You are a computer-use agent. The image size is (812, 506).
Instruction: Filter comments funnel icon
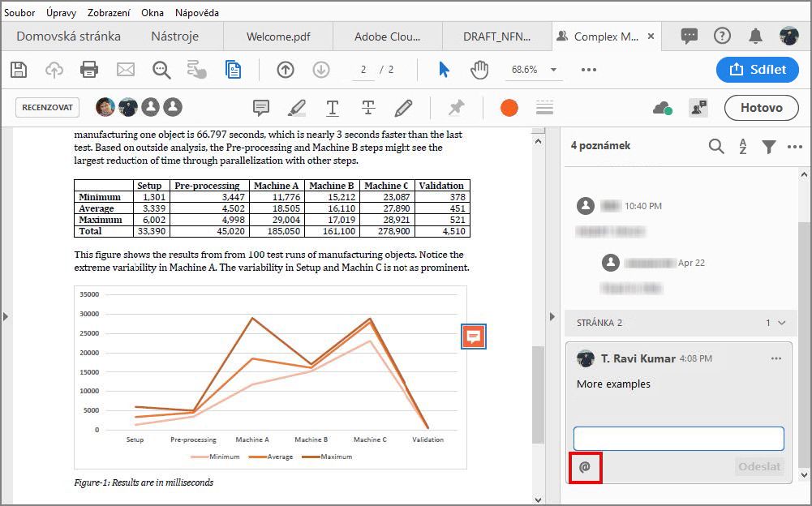[x=769, y=147]
